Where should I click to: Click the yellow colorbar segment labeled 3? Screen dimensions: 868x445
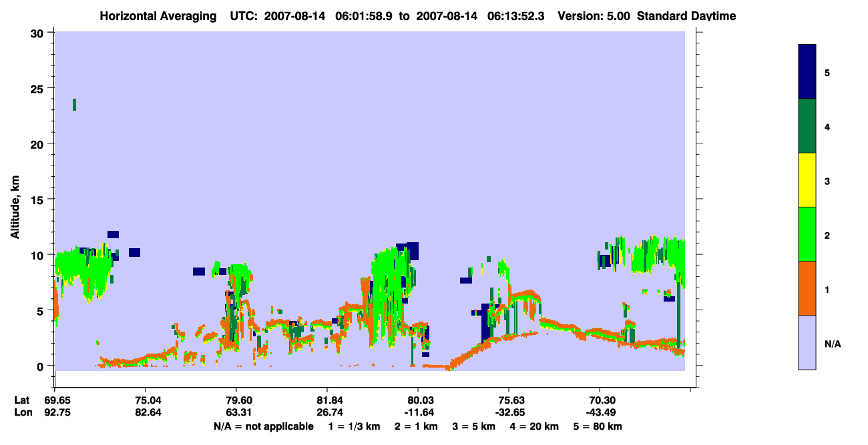pos(807,180)
